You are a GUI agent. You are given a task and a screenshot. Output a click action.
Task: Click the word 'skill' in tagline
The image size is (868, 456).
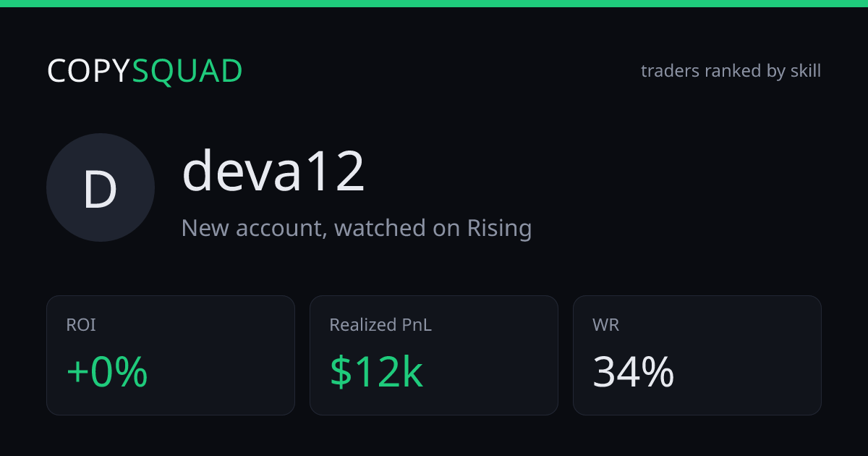click(x=805, y=71)
